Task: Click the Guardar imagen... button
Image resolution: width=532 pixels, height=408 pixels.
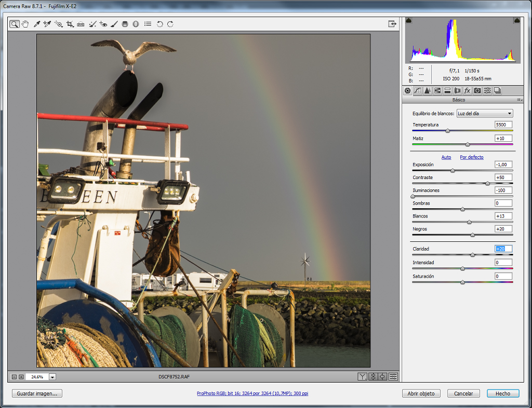Action: click(37, 393)
